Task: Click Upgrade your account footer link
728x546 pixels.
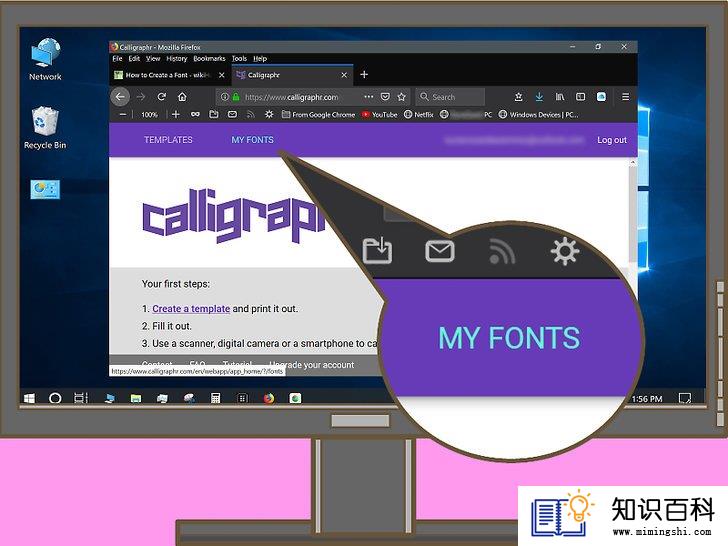Action: [312, 365]
